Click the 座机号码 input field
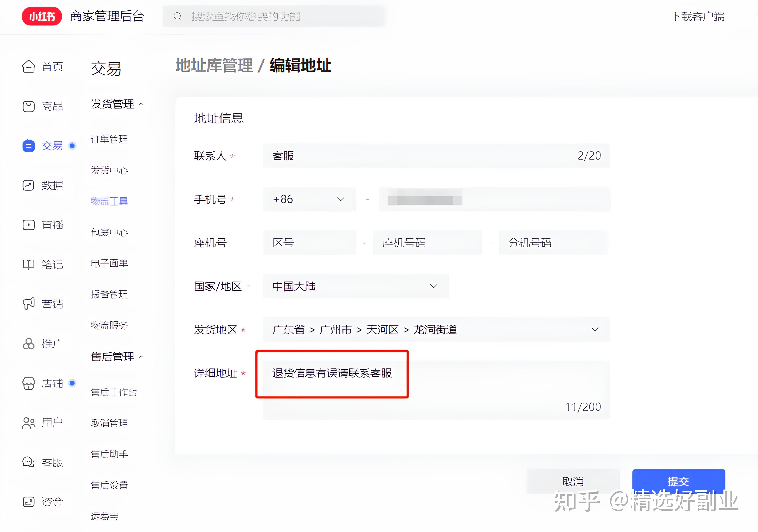Screen dimensions: 758x532 click(427, 243)
